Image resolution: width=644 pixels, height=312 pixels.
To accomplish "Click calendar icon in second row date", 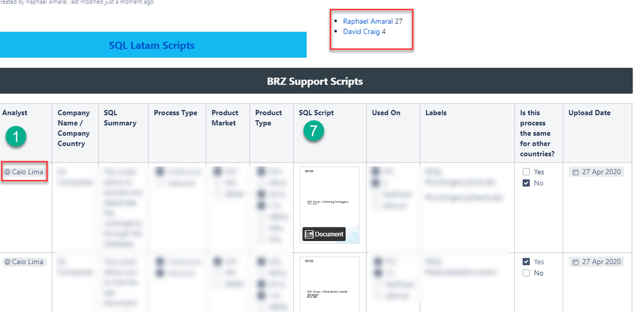I will point(576,262).
